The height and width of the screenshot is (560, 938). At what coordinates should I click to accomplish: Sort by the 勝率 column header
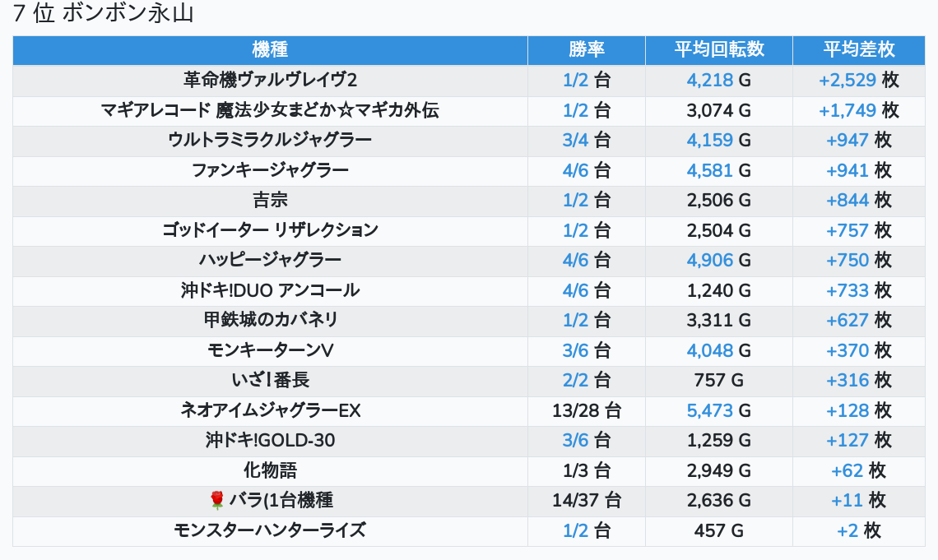[586, 49]
